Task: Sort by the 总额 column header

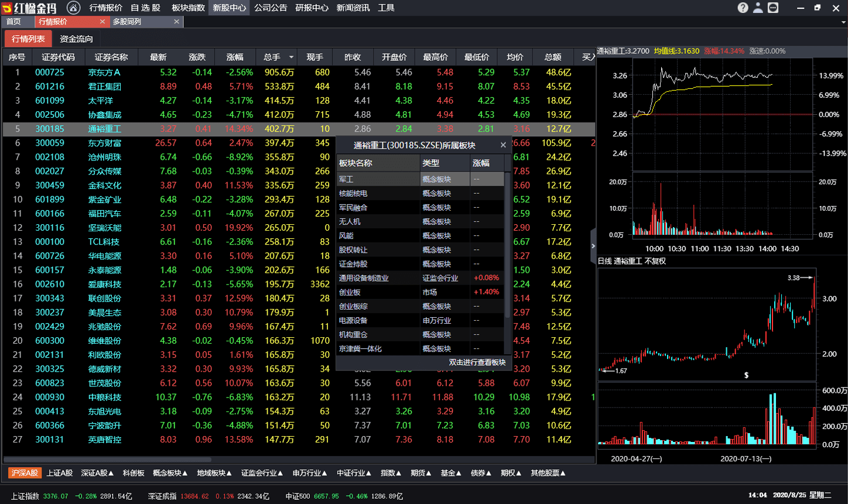Action: [x=553, y=57]
